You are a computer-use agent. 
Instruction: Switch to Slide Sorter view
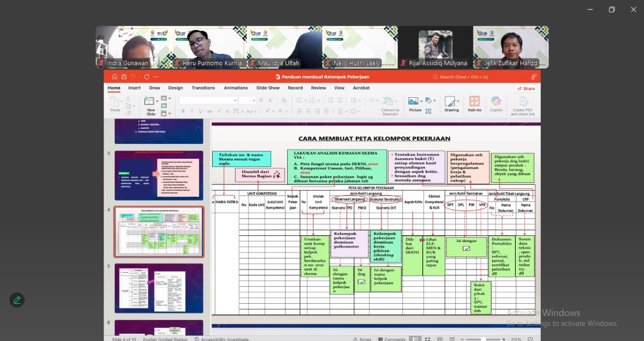tap(427, 339)
